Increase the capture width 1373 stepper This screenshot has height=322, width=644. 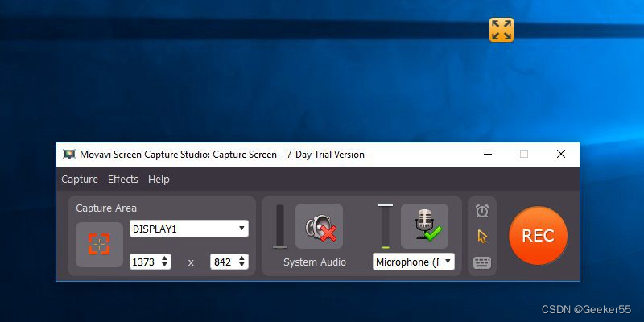pyautogui.click(x=164, y=258)
